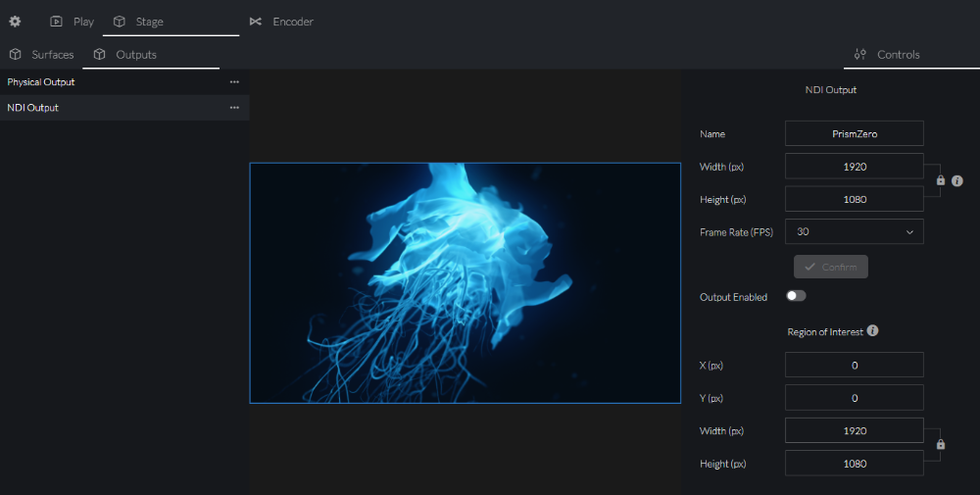Toggle the output size aspect lock icon
The height and width of the screenshot is (495, 980).
click(x=941, y=181)
